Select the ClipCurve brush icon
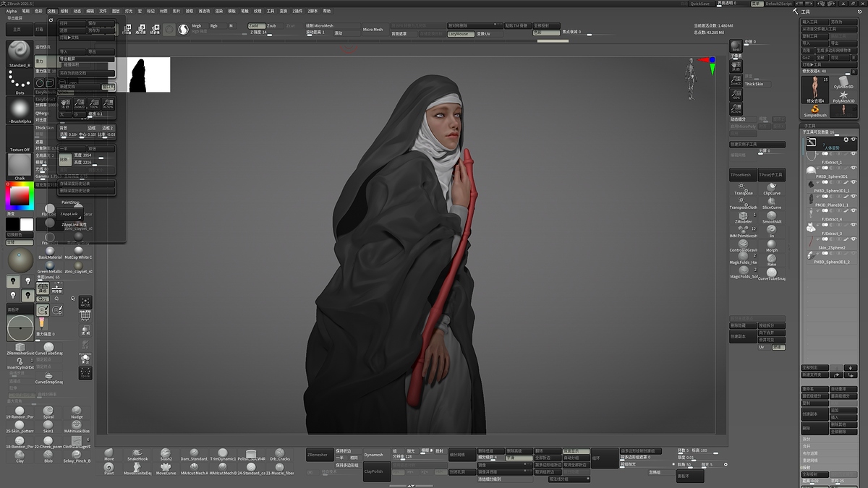 (x=772, y=189)
